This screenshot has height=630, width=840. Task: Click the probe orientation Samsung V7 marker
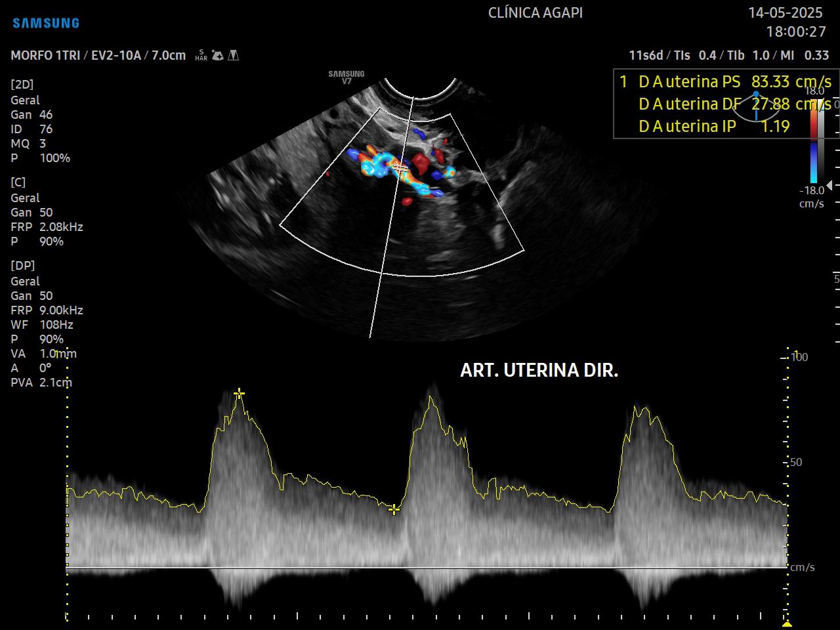pyautogui.click(x=346, y=77)
